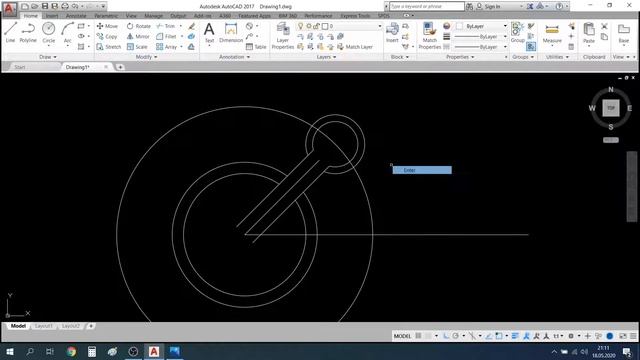Toggle hardware acceleration blue circle icon
The image size is (640, 360).
tap(610, 336)
